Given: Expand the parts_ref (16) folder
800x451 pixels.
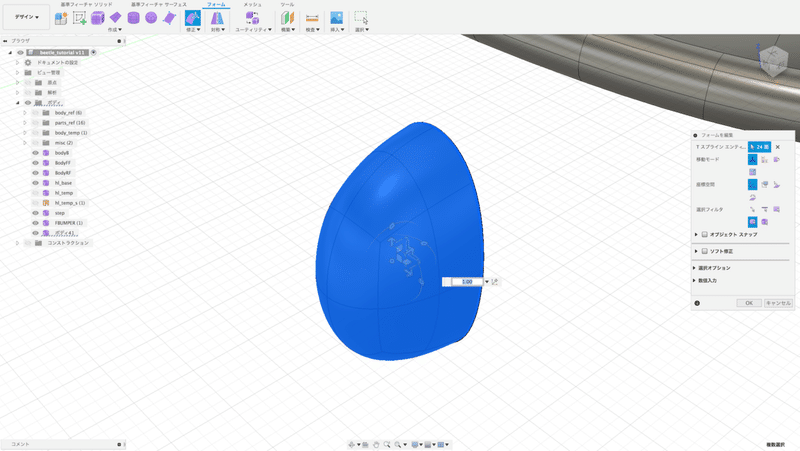Looking at the screenshot, I should tap(24, 123).
